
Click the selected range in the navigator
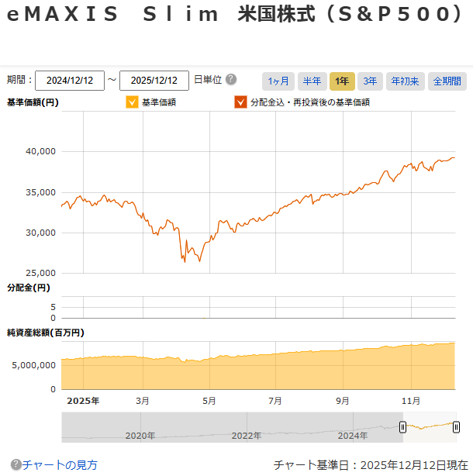pyautogui.click(x=429, y=427)
